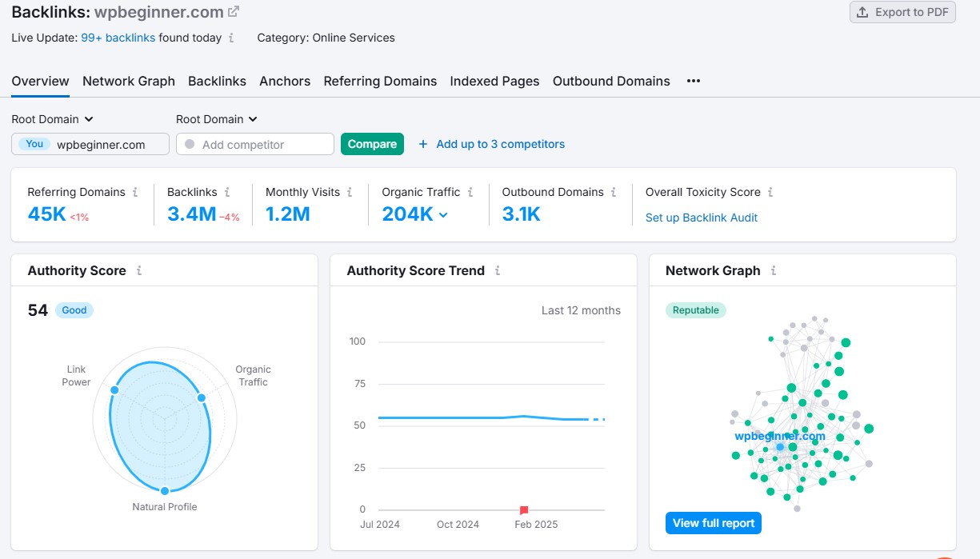Click the Category: Online Services text
Viewport: 980px width, 559px height.
[x=326, y=38]
